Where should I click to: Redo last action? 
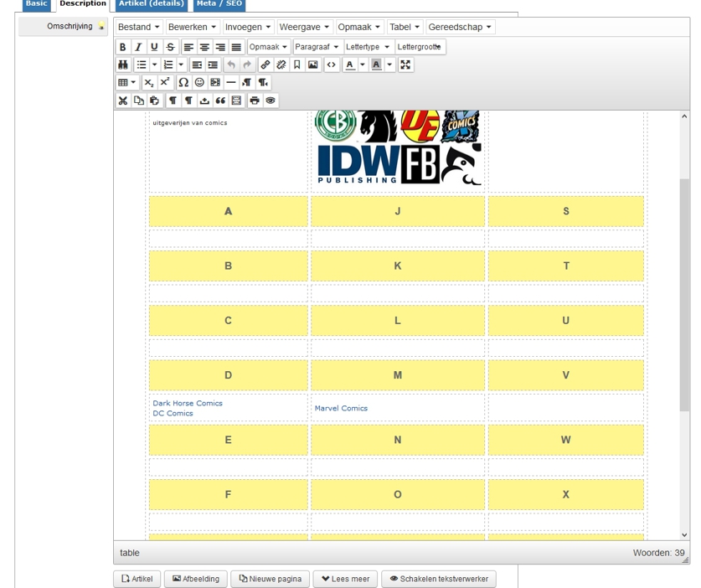coord(247,64)
